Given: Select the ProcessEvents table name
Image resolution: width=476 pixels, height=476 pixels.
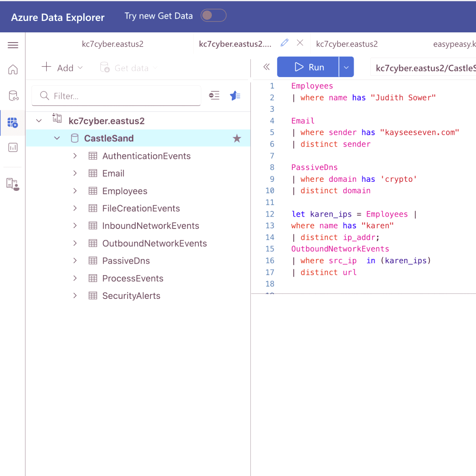Looking at the screenshot, I should [133, 278].
